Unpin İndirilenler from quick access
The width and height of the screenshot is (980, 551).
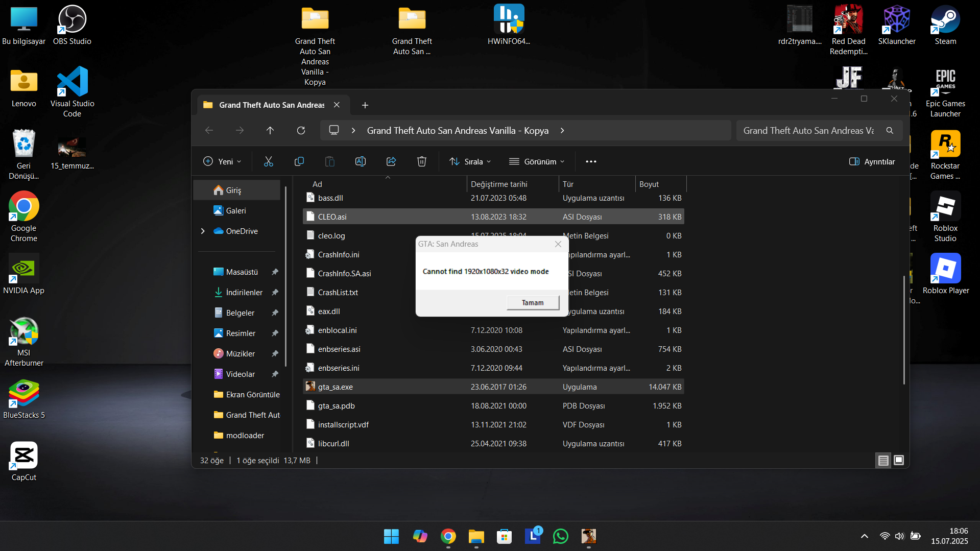tap(275, 293)
